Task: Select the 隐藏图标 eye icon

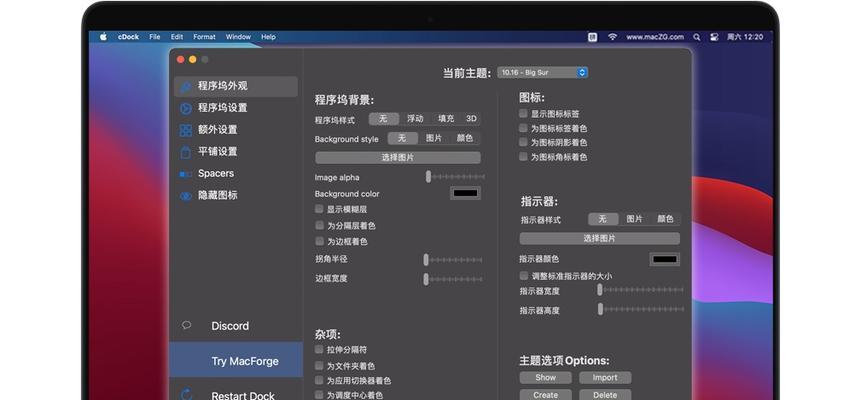Action: pyautogui.click(x=186, y=196)
